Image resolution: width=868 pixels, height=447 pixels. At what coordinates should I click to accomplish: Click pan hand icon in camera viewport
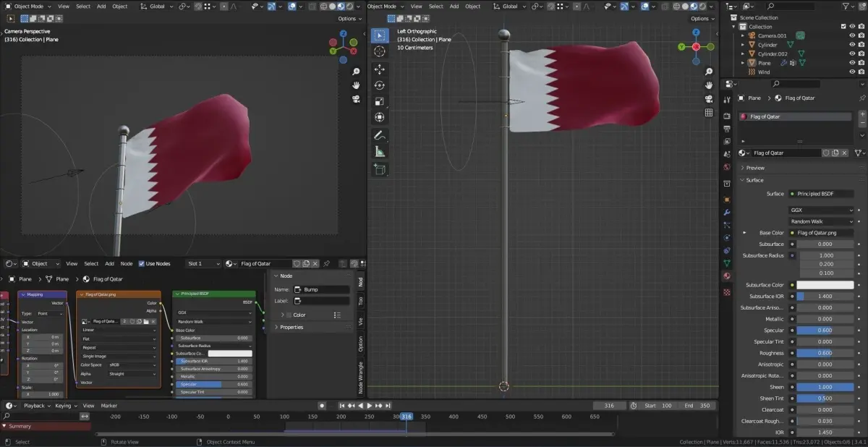[357, 85]
